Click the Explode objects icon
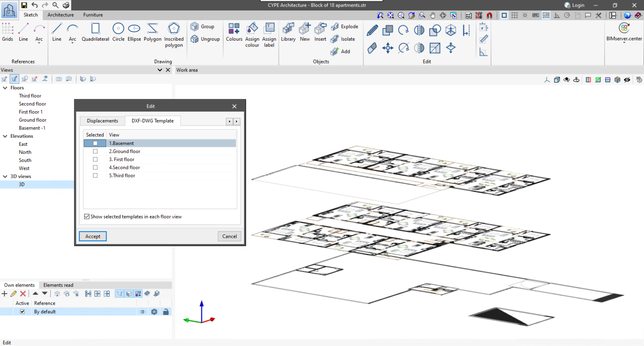644x346 pixels. pos(335,27)
